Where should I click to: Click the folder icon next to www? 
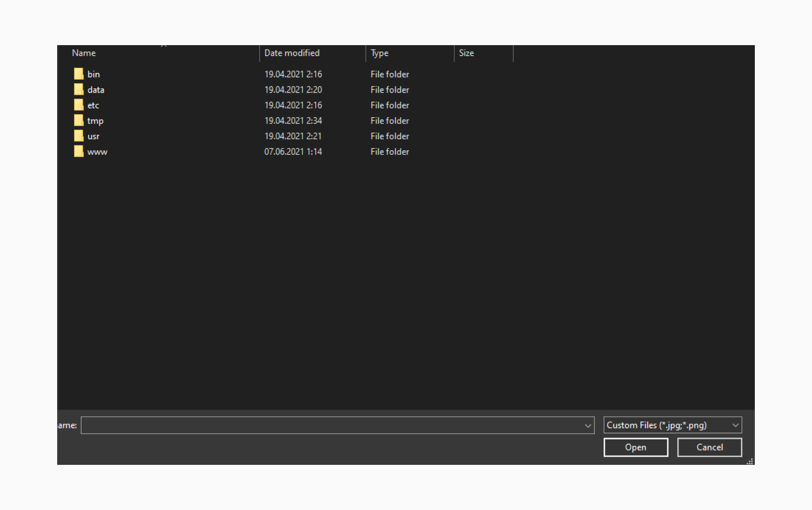point(78,151)
